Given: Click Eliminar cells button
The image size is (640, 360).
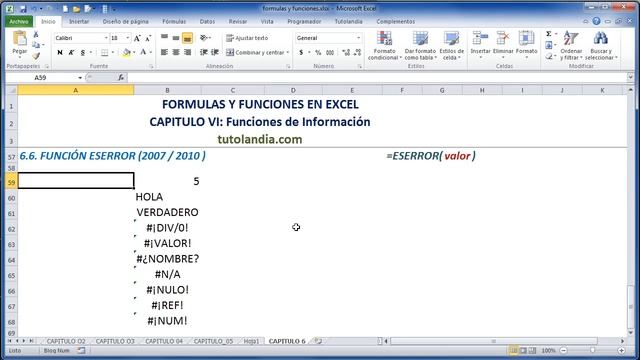Looking at the screenshot, I should (x=503, y=45).
